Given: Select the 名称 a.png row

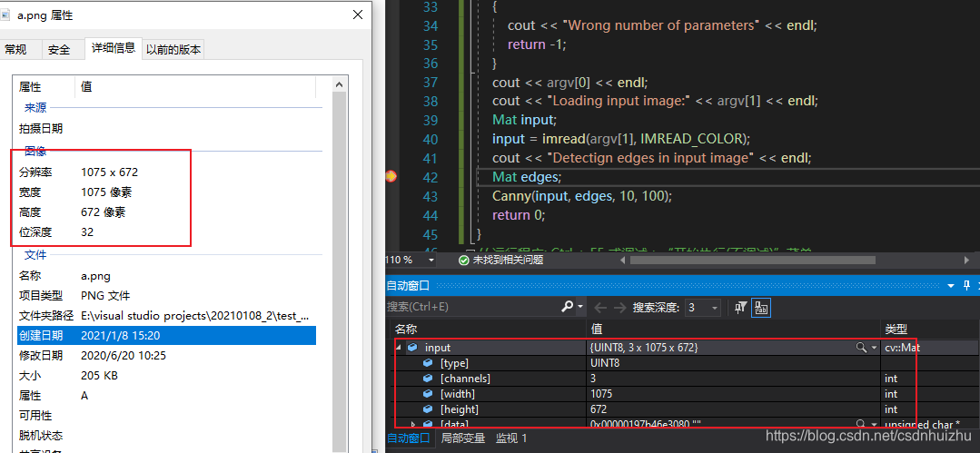Looking at the screenshot, I should coord(166,276).
